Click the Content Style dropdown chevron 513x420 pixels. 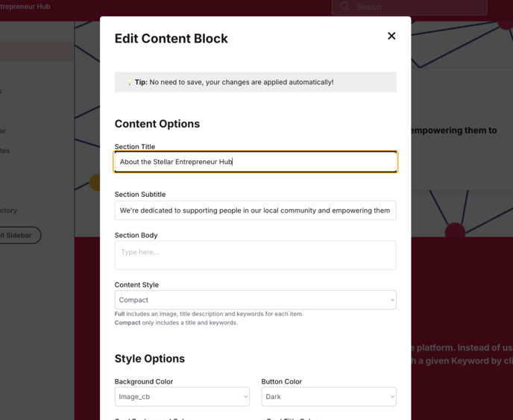click(x=392, y=300)
